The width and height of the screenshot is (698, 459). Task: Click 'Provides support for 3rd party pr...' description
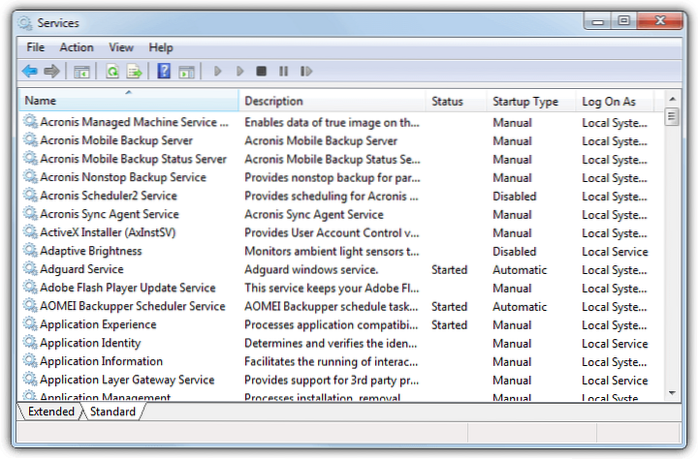332,380
